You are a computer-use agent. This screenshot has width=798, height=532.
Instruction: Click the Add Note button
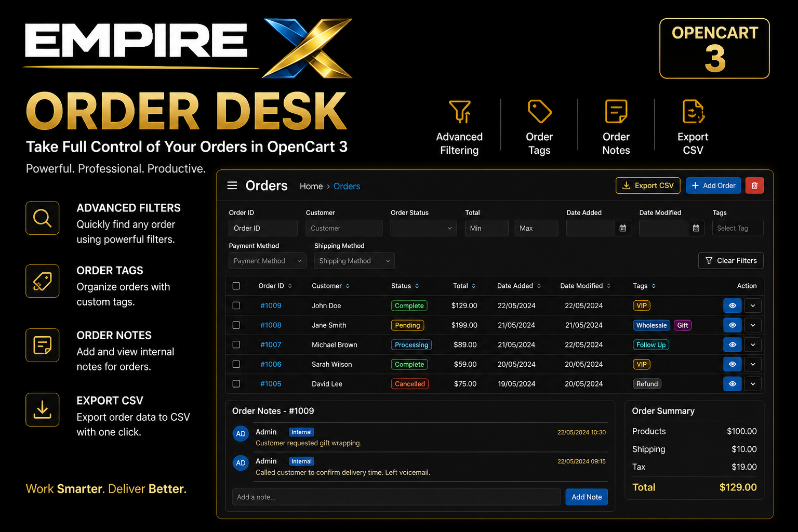(587, 497)
